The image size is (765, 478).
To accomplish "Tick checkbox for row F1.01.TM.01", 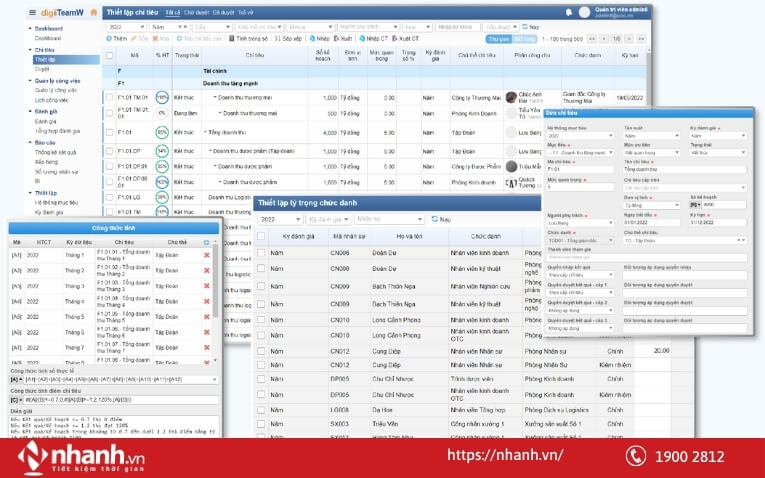I will pos(109,98).
